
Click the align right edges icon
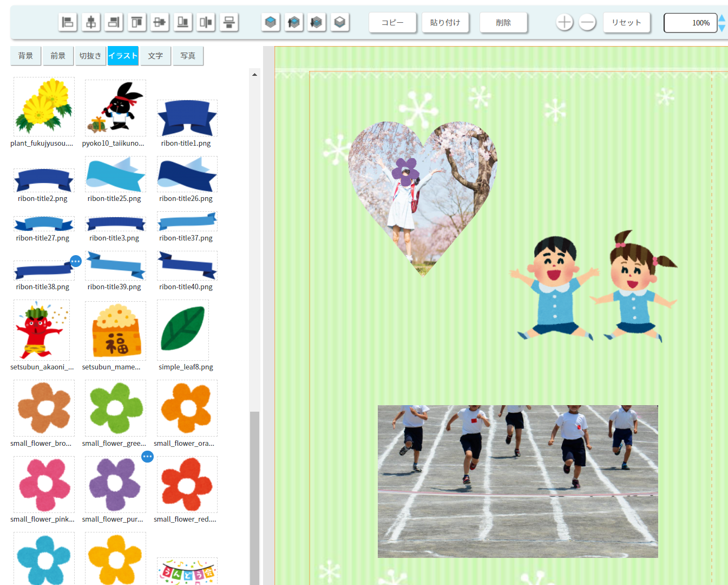[114, 22]
